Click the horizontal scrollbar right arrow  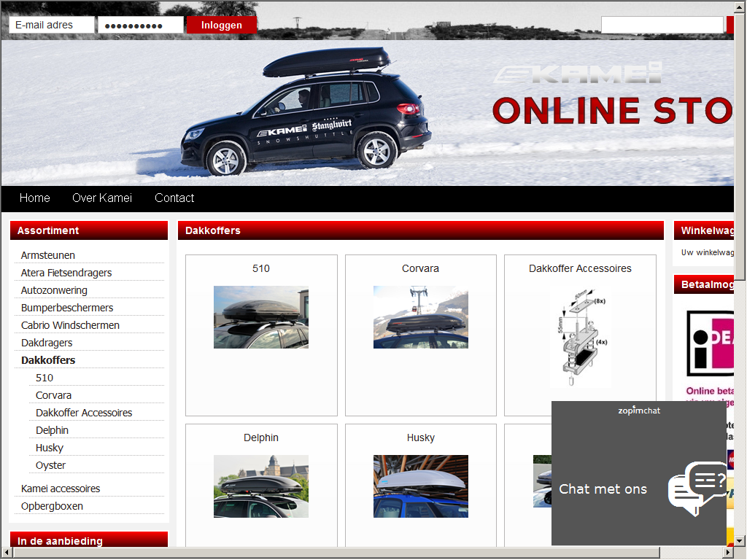pyautogui.click(x=728, y=553)
